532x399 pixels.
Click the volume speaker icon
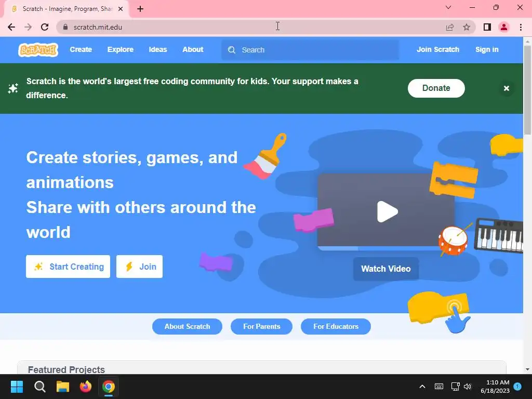(468, 387)
